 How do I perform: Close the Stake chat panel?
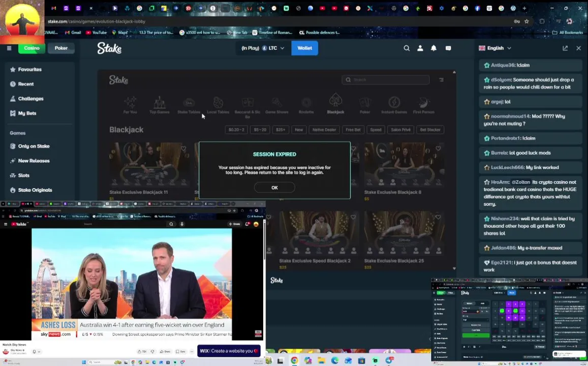click(x=579, y=48)
